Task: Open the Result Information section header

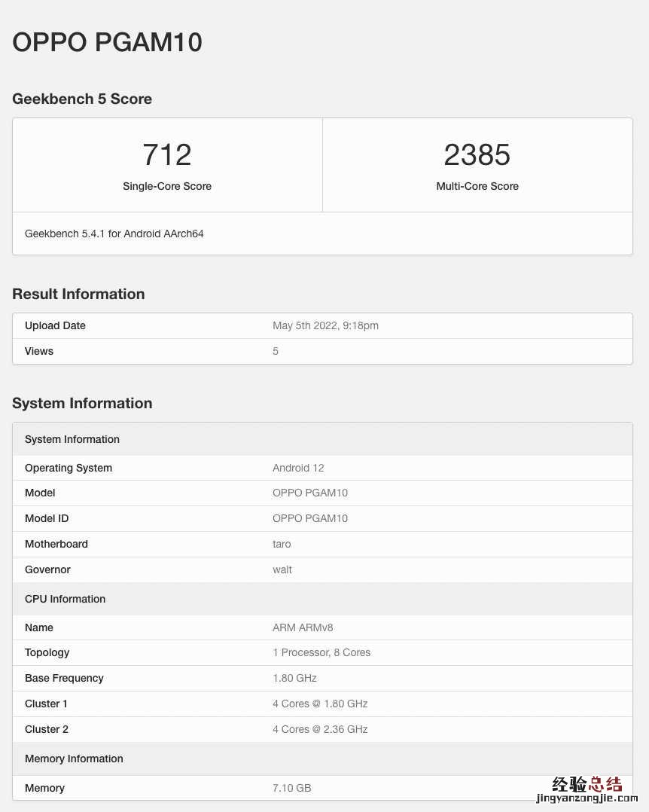Action: tap(78, 294)
